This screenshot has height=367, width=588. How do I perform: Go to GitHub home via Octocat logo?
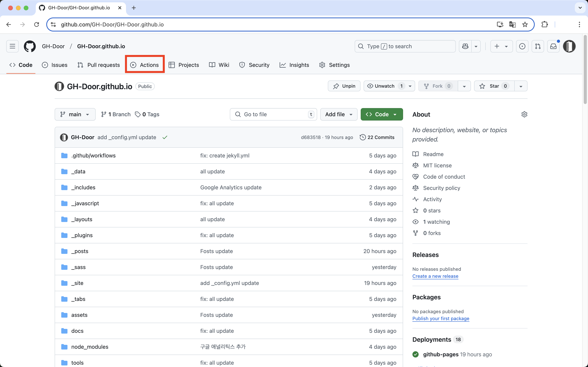[x=30, y=46]
